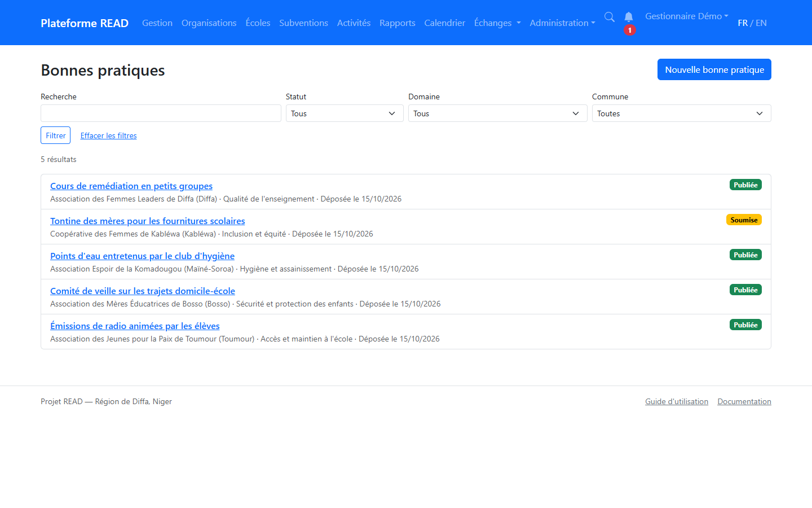This screenshot has width=812, height=508.
Task: Open the Documentation footer link
Action: coord(744,402)
